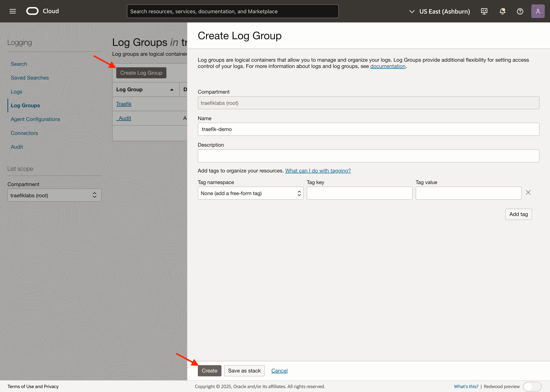
Task: Open the hamburger navigation menu
Action: pos(13,11)
